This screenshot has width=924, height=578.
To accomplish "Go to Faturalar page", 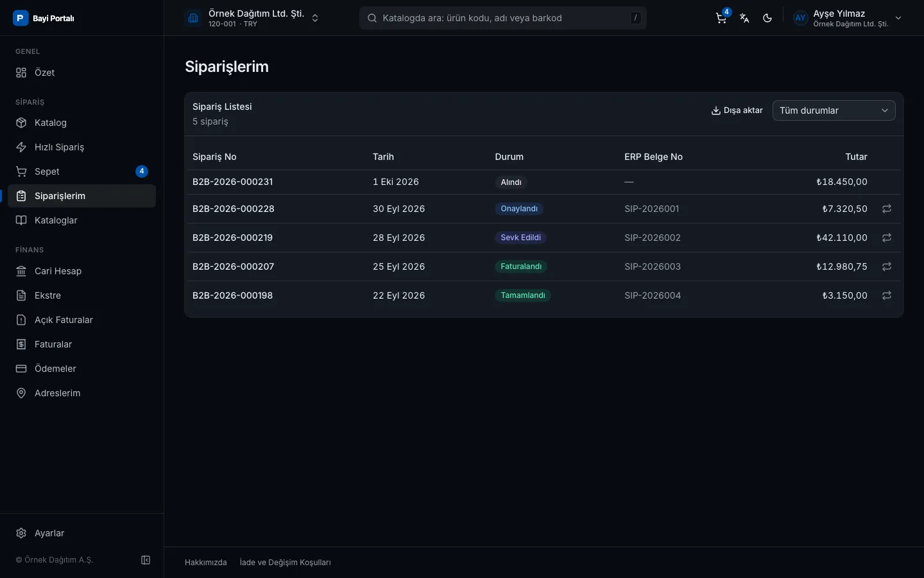I will click(82, 344).
